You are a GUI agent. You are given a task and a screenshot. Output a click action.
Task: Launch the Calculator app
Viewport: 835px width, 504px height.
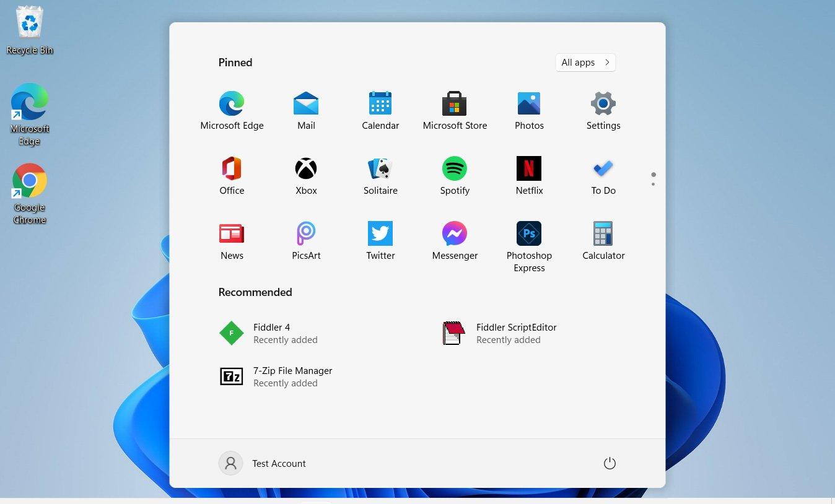pyautogui.click(x=603, y=241)
